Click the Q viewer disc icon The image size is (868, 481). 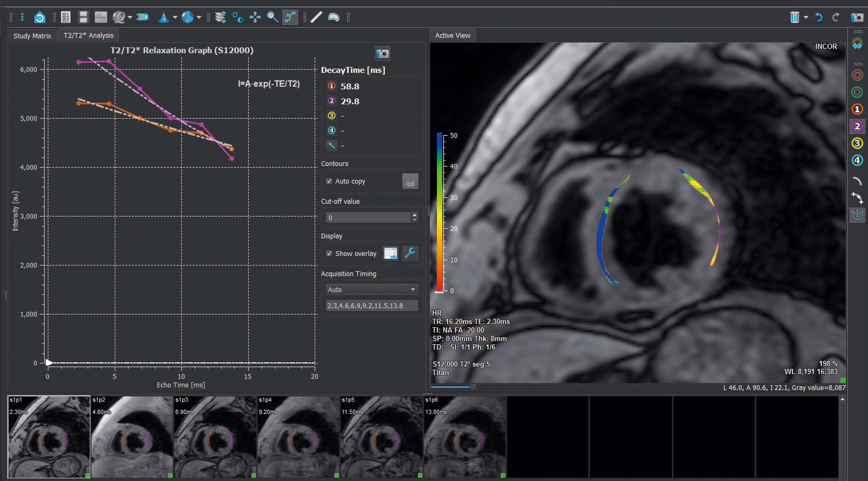click(119, 17)
